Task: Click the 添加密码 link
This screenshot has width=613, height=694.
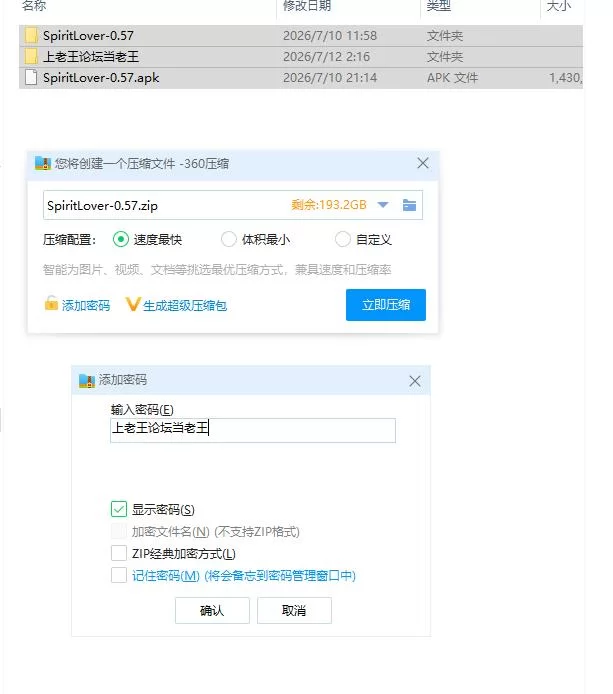Action: 86,305
